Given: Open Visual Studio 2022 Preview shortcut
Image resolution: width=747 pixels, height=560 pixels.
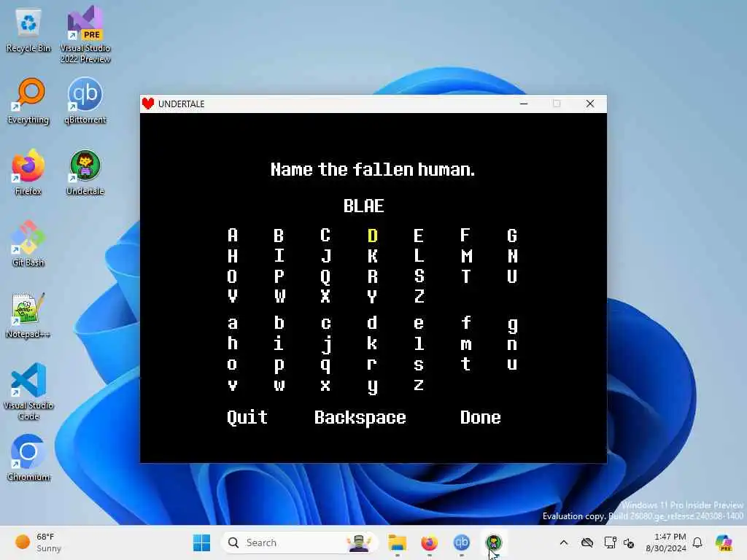Looking at the screenshot, I should (85, 34).
